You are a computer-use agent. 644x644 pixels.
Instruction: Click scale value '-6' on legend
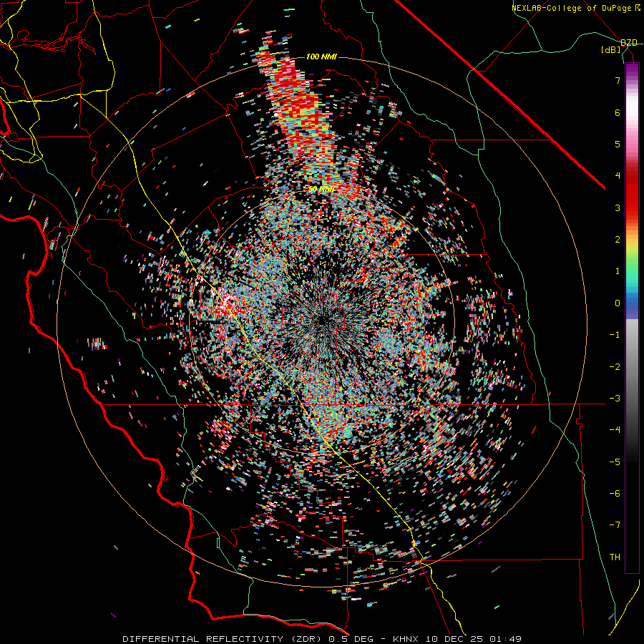pyautogui.click(x=615, y=494)
